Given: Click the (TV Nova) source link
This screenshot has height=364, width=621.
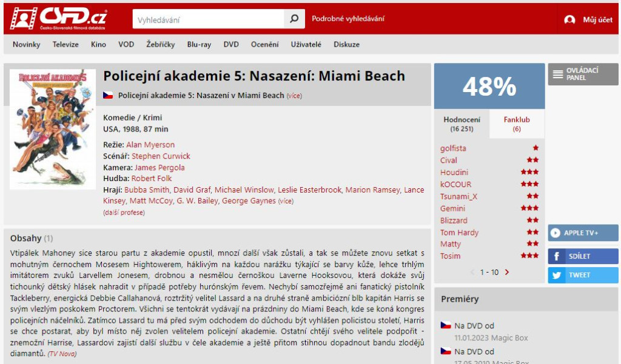Looking at the screenshot, I should (x=62, y=354).
